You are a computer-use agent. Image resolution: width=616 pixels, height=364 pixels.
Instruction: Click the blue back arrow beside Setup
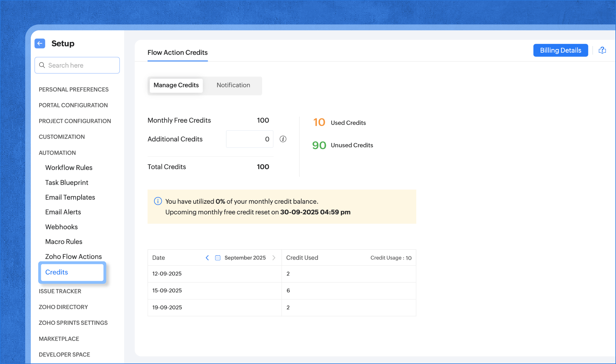click(40, 43)
